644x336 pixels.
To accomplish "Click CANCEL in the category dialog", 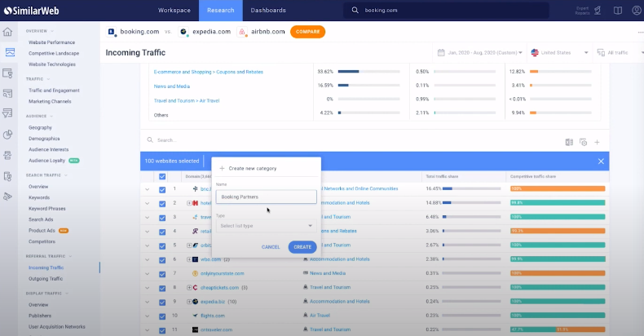I will (x=271, y=246).
